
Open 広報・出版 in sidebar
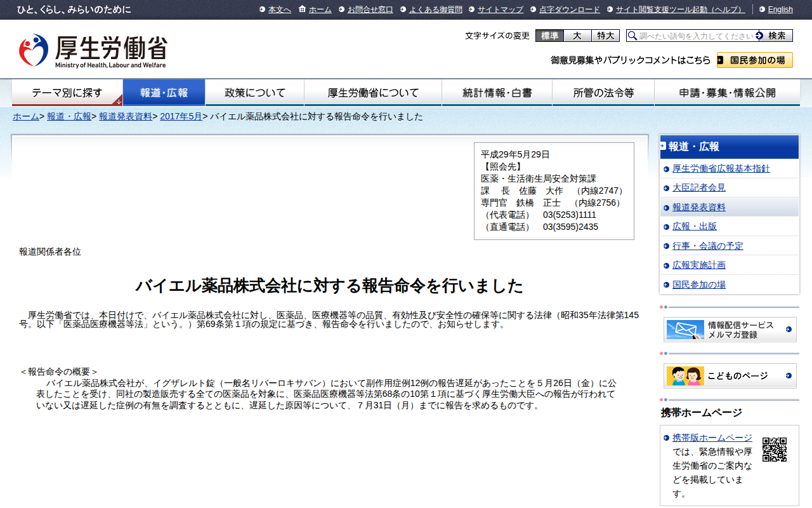click(x=695, y=226)
